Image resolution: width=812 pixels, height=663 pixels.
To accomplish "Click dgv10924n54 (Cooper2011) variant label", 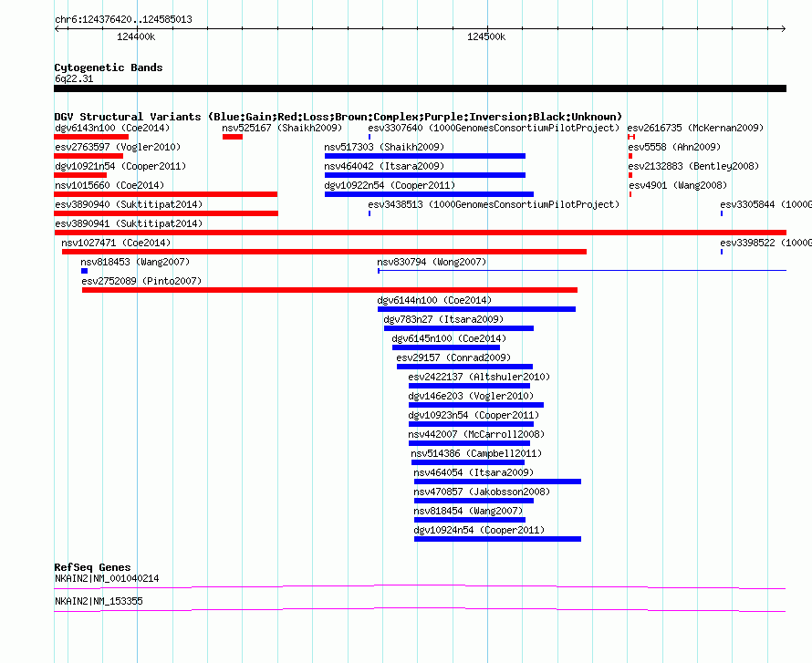I will [479, 530].
